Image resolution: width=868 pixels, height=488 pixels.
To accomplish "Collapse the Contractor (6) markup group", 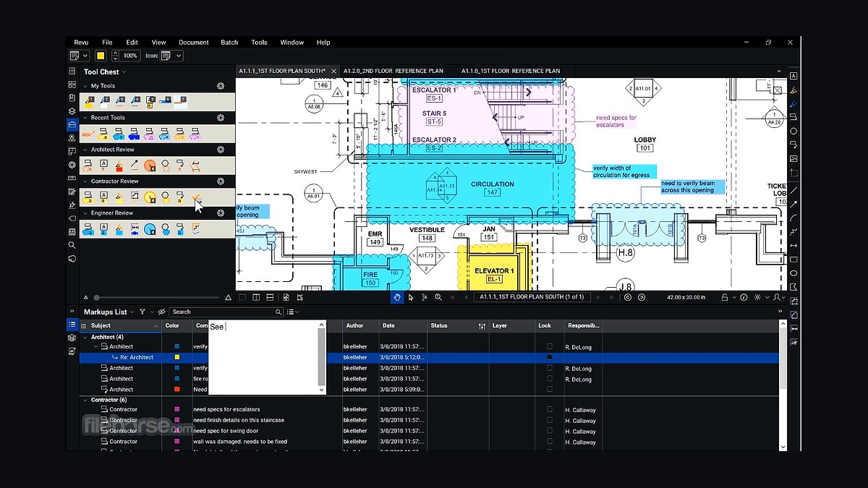I will (x=85, y=400).
